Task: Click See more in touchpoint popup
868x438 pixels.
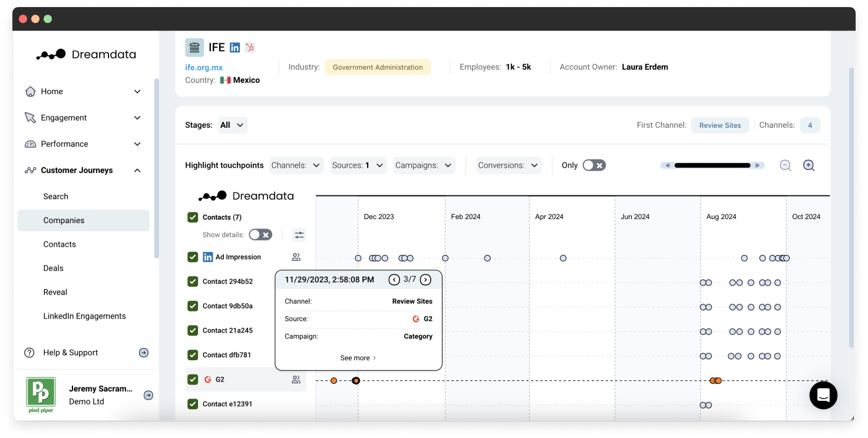Action: [x=358, y=358]
